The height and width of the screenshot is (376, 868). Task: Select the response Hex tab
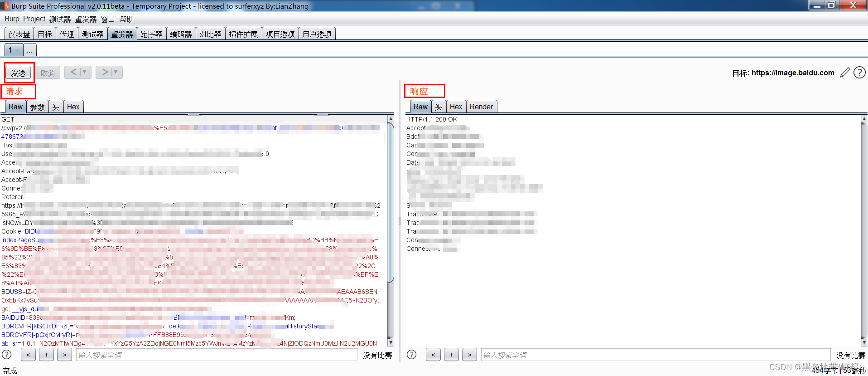pyautogui.click(x=456, y=107)
